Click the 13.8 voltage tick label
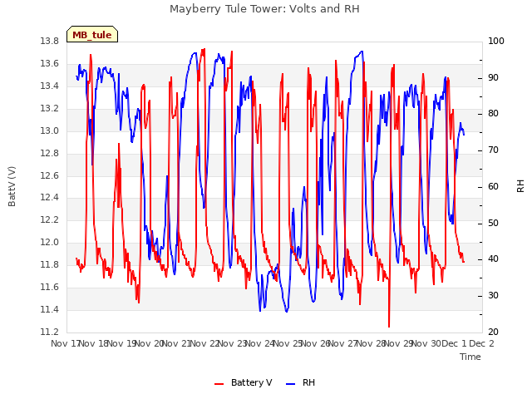This screenshot has width=532, height=399. tap(49, 42)
